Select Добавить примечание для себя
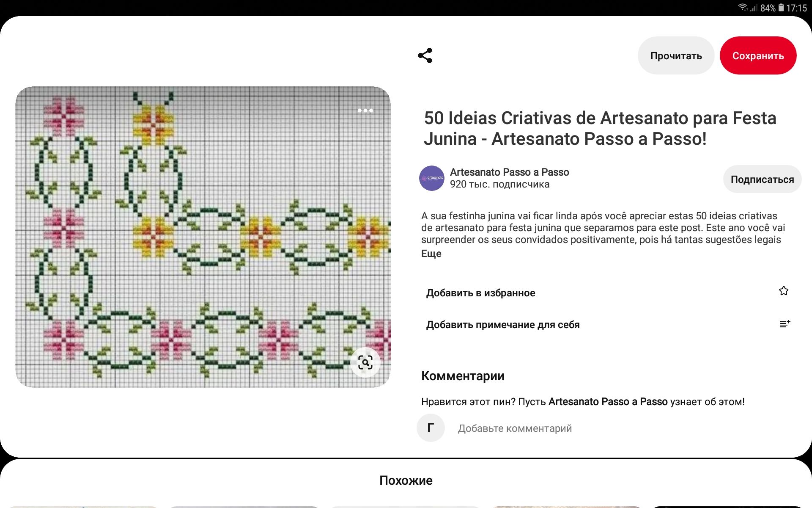 (502, 325)
